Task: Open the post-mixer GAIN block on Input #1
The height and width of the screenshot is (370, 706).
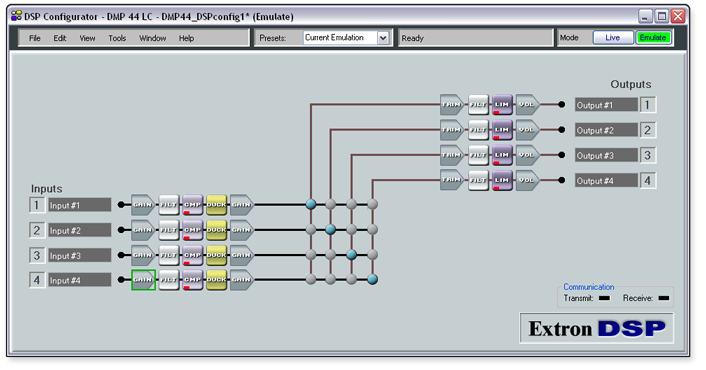Action: tap(241, 205)
